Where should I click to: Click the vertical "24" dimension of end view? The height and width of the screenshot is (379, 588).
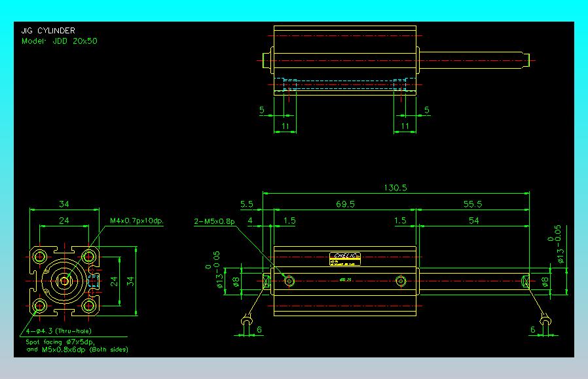[114, 281]
